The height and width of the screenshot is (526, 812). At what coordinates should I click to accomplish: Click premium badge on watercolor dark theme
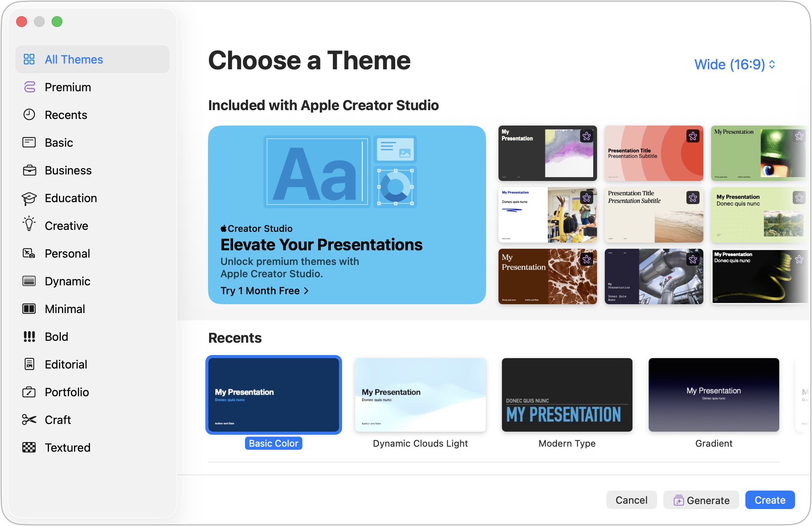[587, 136]
